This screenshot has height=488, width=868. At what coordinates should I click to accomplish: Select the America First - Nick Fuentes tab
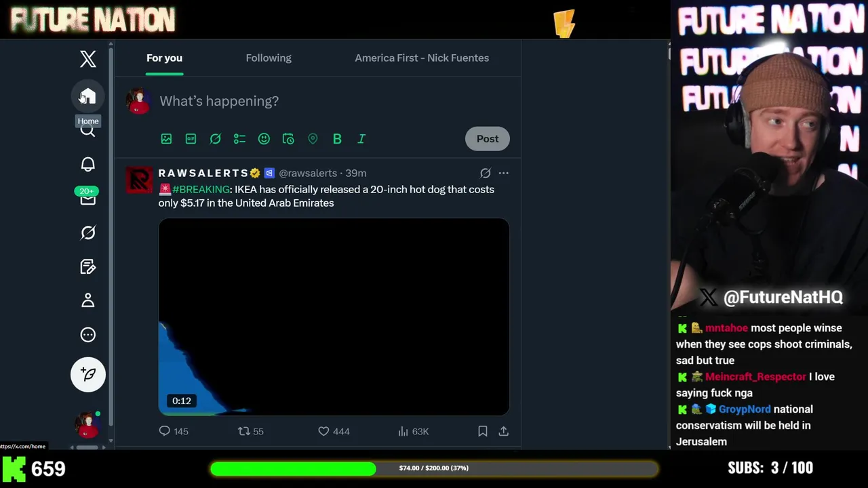pyautogui.click(x=422, y=58)
